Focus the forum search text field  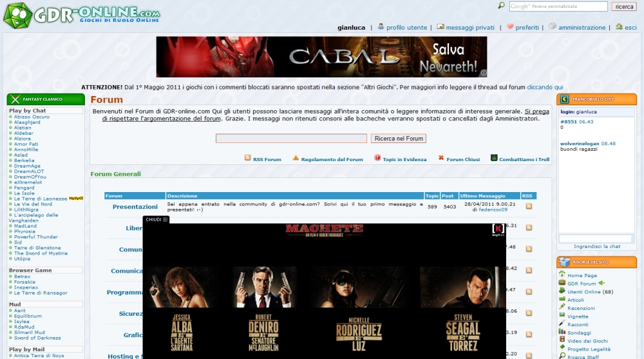click(x=291, y=139)
